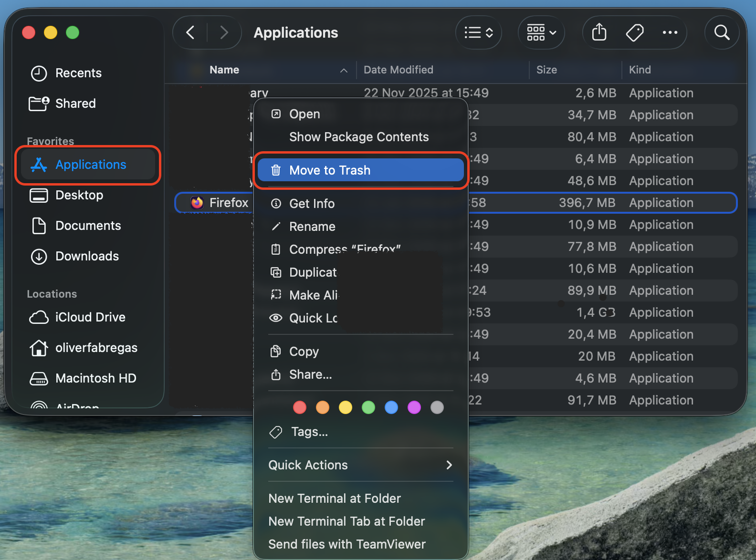Click the Search magnifier icon

point(722,32)
